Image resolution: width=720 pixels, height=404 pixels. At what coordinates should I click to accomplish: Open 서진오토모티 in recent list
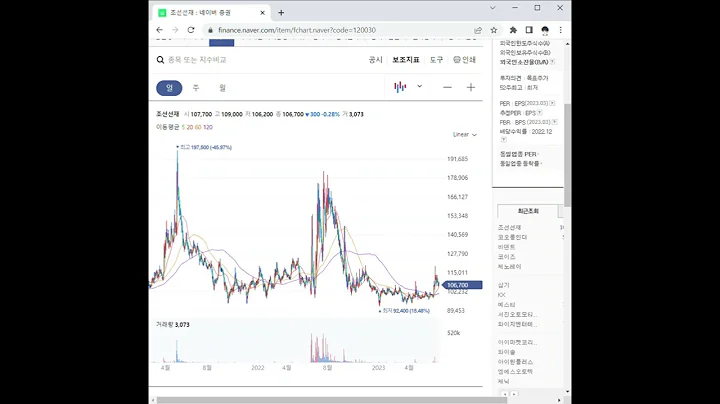pyautogui.click(x=517, y=314)
